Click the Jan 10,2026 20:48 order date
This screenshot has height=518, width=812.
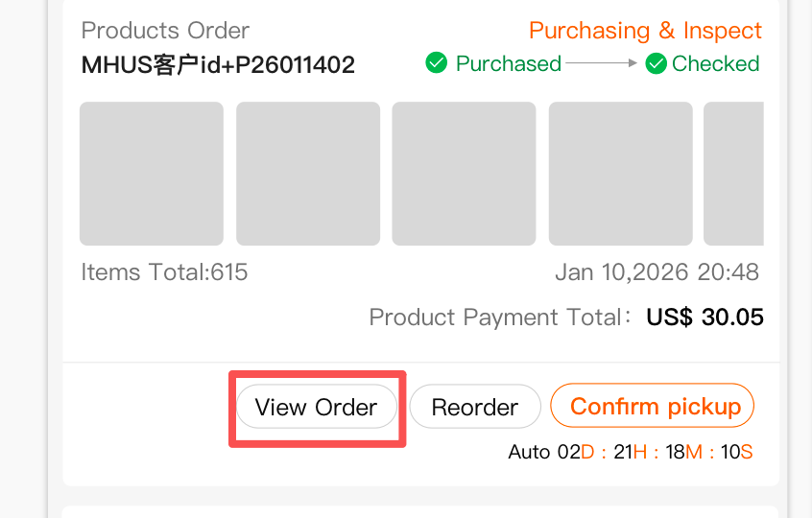click(657, 272)
